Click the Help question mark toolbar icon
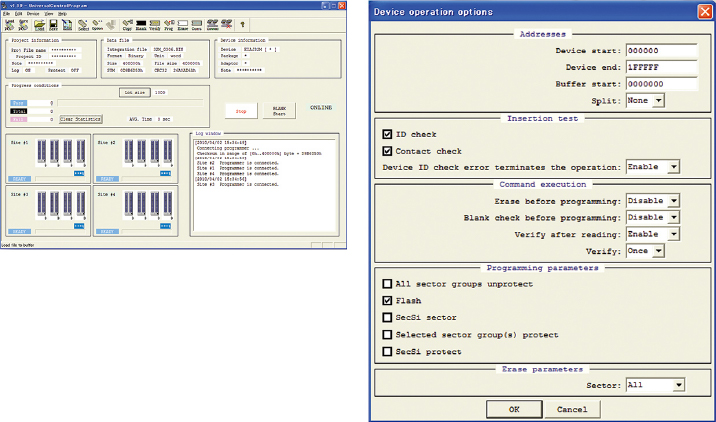 [242, 24]
